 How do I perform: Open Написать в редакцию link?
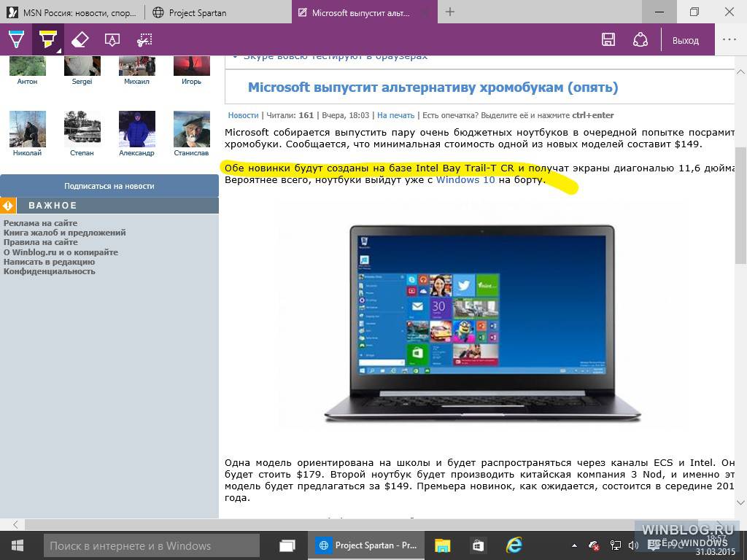(x=49, y=262)
